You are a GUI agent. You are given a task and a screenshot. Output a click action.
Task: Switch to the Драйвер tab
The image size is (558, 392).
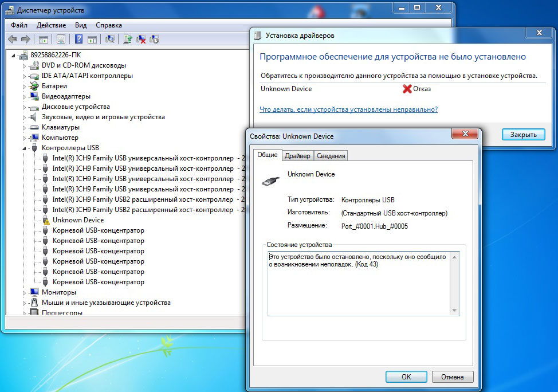click(297, 155)
